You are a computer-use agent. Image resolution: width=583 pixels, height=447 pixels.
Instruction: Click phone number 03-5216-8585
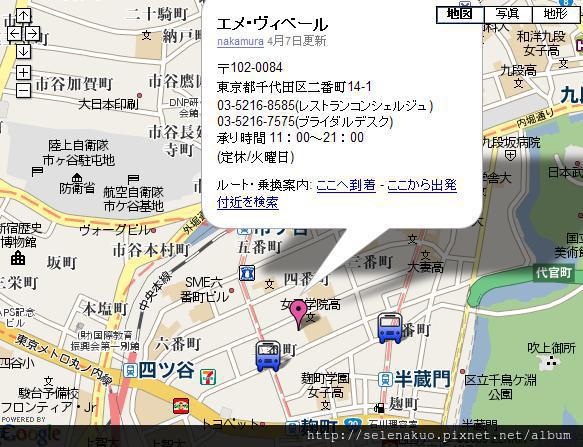[x=256, y=106]
